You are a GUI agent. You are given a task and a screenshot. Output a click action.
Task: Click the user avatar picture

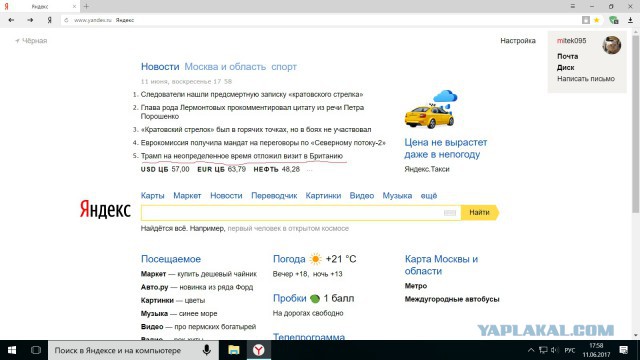tap(611, 45)
